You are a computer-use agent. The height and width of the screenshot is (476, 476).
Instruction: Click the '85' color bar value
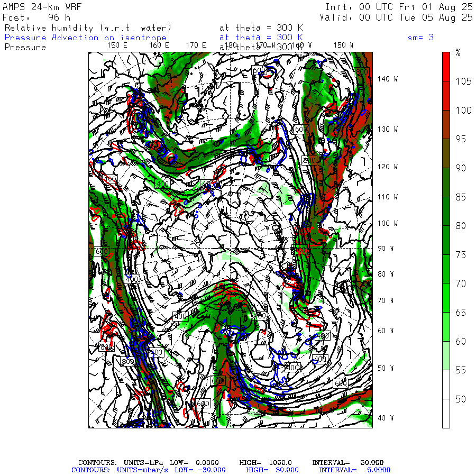461,197
